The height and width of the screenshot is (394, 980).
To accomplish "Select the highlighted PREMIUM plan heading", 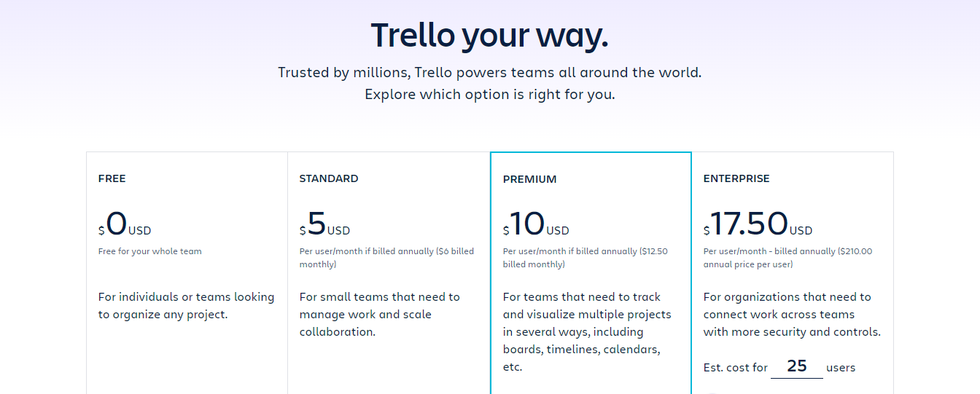I will (530, 179).
